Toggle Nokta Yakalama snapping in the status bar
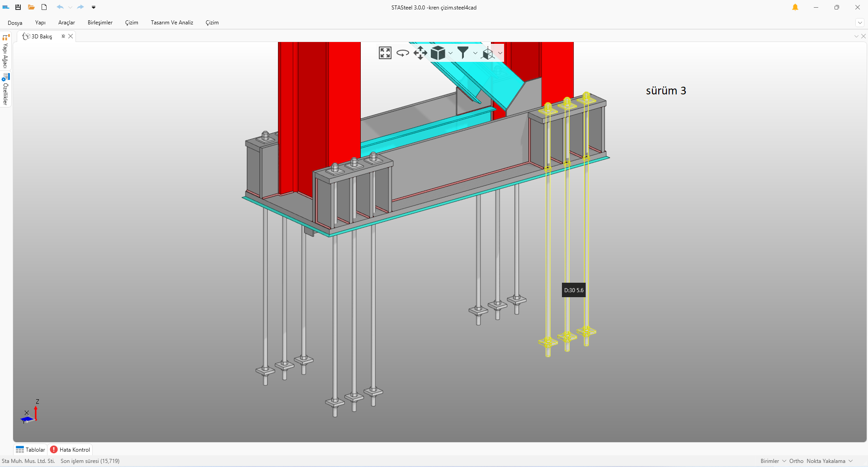This screenshot has width=868, height=467. (826, 461)
